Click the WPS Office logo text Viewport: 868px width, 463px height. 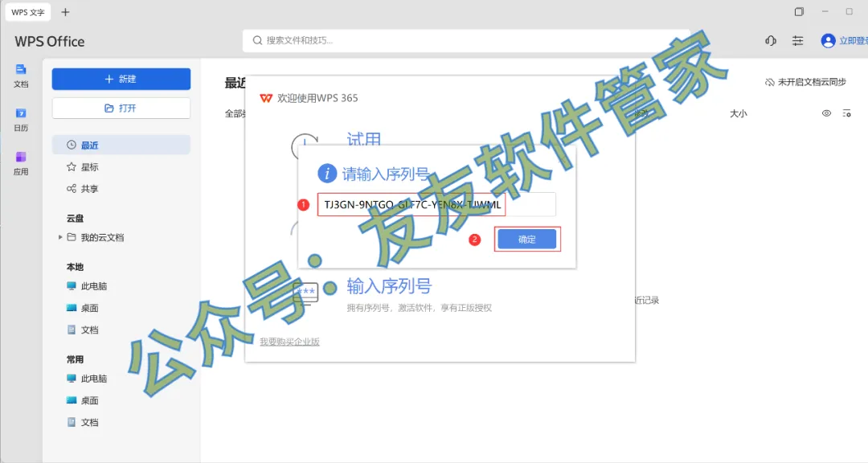pos(50,42)
